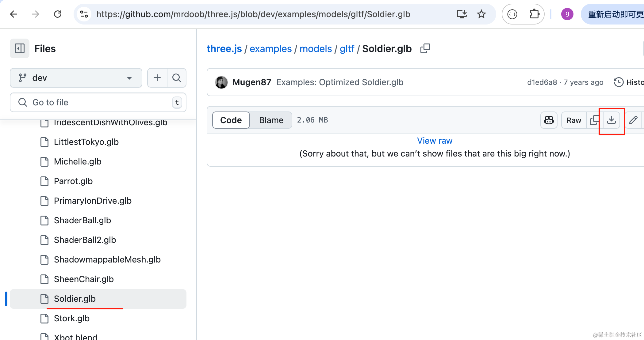
Task: Open Copilot icon in file toolbar
Action: 549,120
